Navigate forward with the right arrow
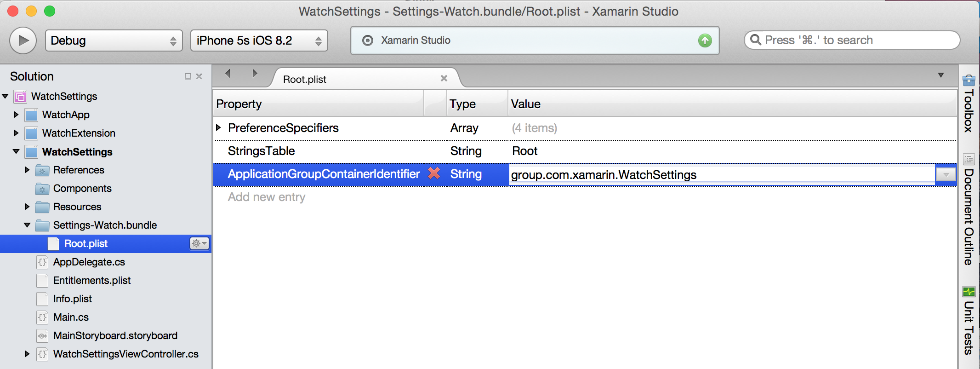The width and height of the screenshot is (980, 369). [x=255, y=73]
